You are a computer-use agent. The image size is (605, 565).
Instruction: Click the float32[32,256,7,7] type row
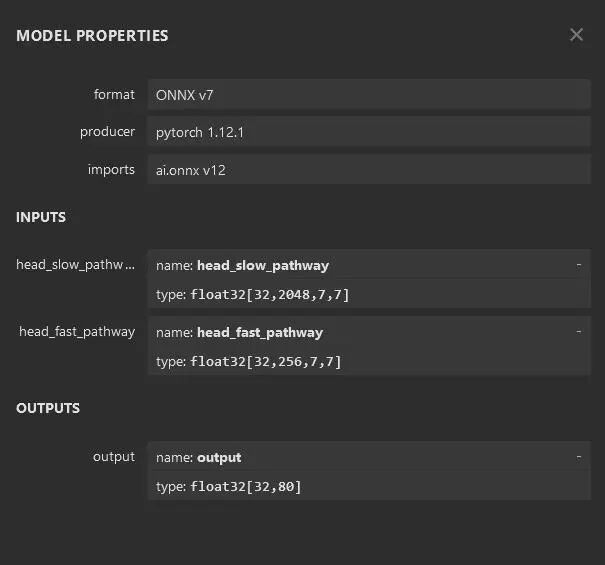point(368,361)
